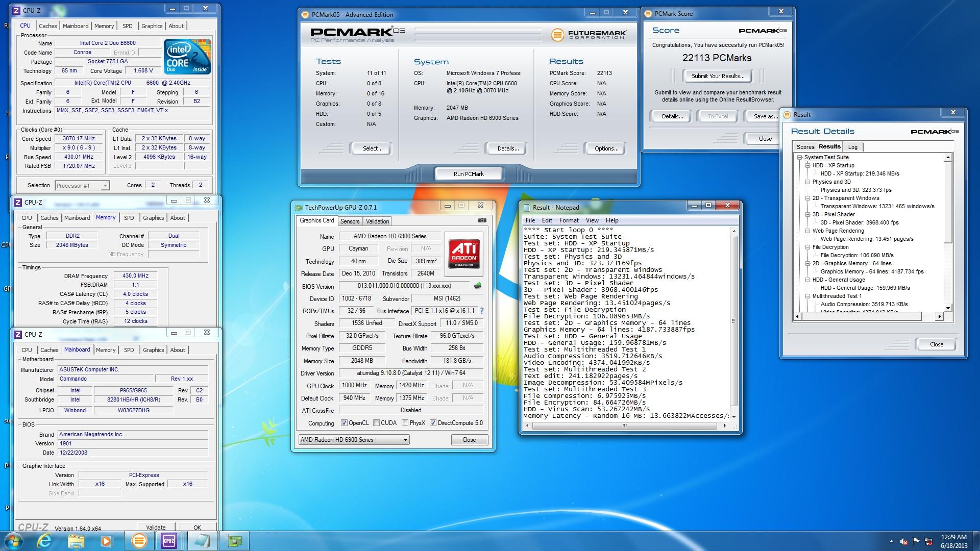The width and height of the screenshot is (980, 551).
Task: Switch to CPU-Z taskbar icon
Action: point(169,541)
